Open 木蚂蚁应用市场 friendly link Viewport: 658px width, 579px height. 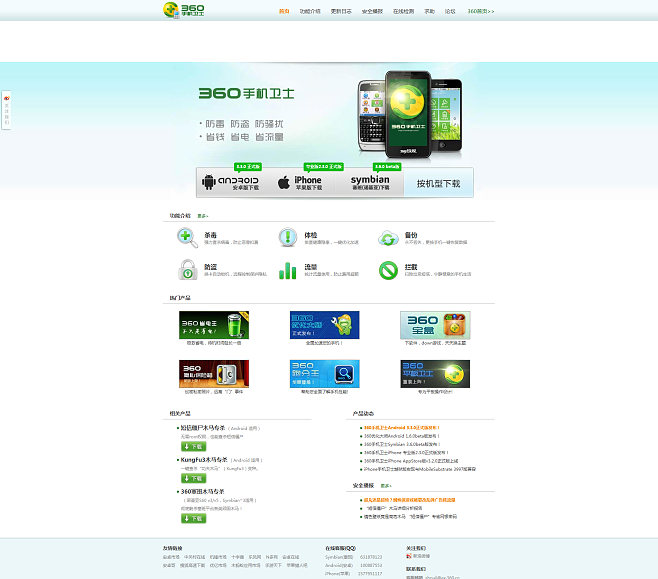[x=245, y=566]
